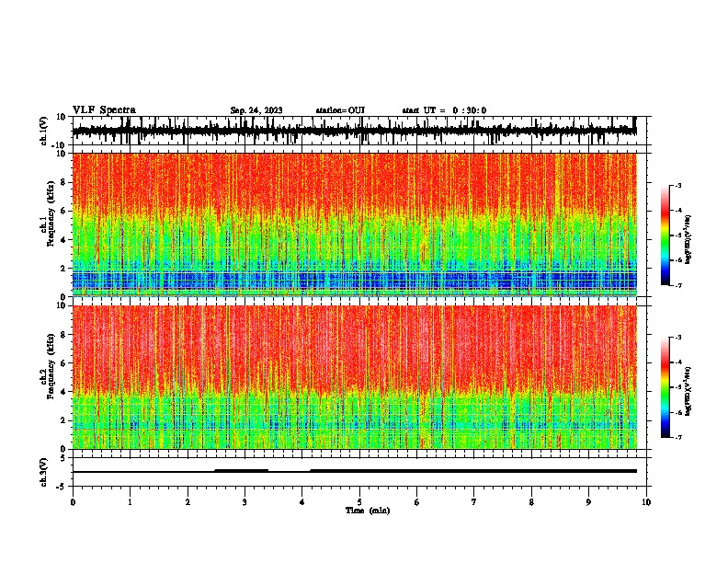The image size is (728, 563).
Task: Click time axis tick label "5"
Action: (x=359, y=502)
